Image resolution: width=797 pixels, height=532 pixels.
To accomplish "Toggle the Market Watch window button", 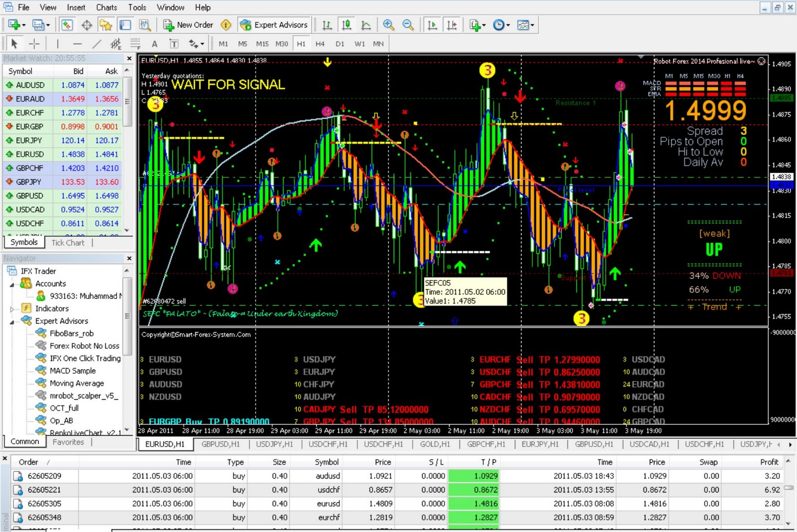I will click(x=67, y=25).
